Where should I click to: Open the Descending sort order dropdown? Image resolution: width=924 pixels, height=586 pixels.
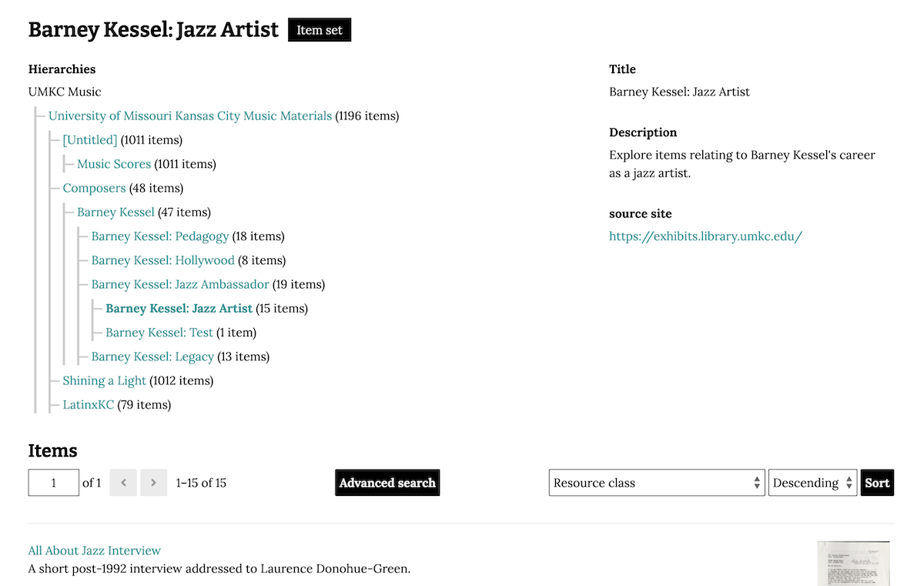812,482
